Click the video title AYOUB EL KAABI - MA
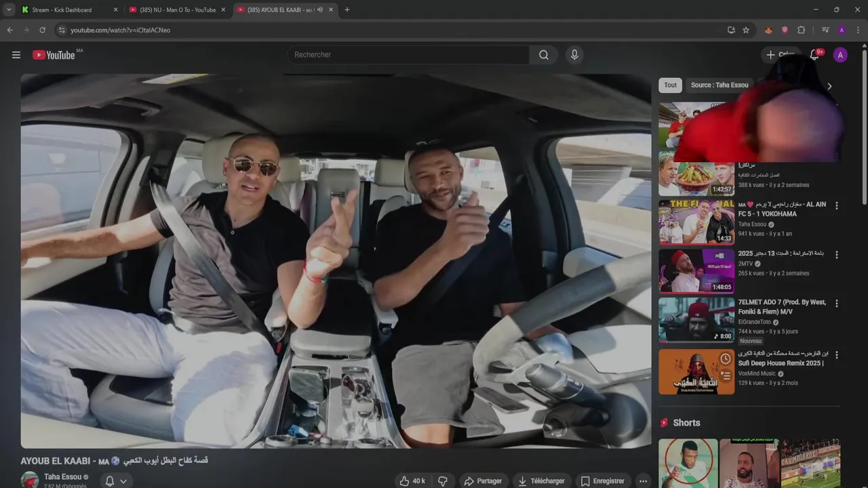The image size is (868, 488). [114, 461]
